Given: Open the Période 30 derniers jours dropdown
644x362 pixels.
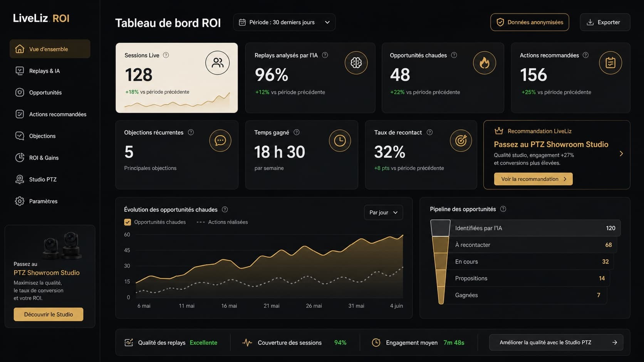Looking at the screenshot, I should tap(284, 22).
